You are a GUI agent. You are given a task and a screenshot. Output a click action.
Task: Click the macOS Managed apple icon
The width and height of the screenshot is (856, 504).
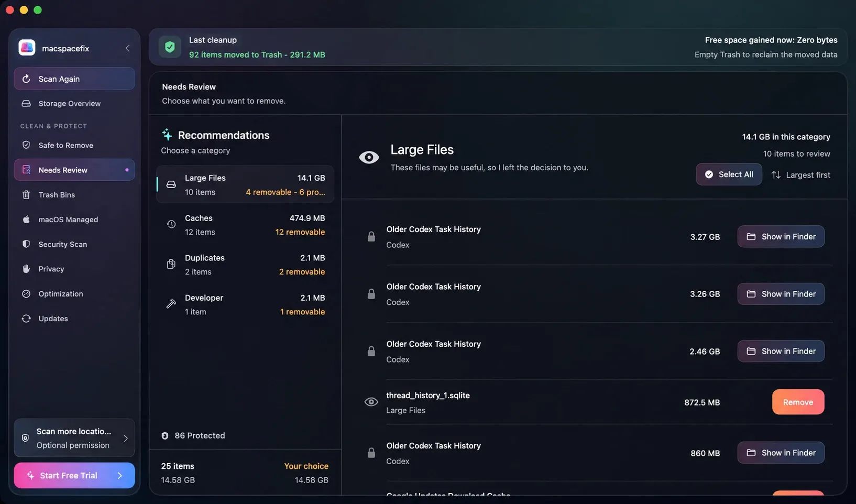[26, 219]
